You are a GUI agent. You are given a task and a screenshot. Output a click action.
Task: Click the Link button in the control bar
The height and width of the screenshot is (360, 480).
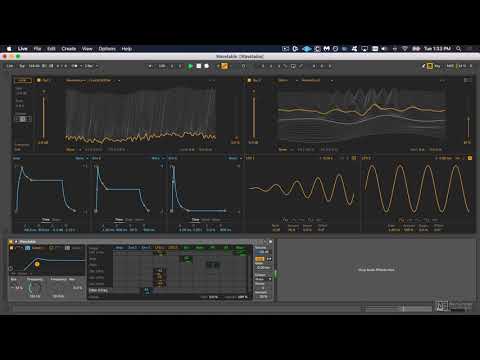[10, 66]
